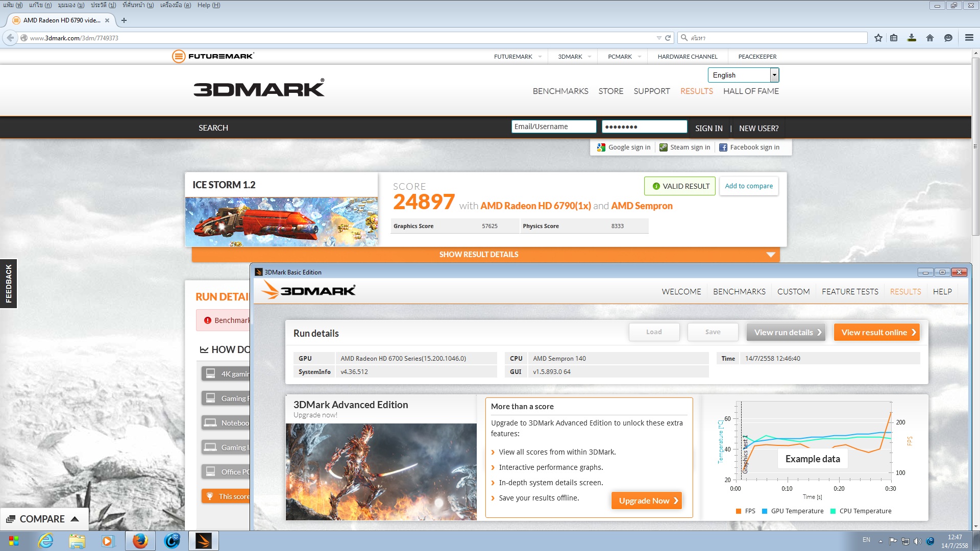Click the browser home icon
Screen dimensions: 980x551
pyautogui.click(x=930, y=38)
